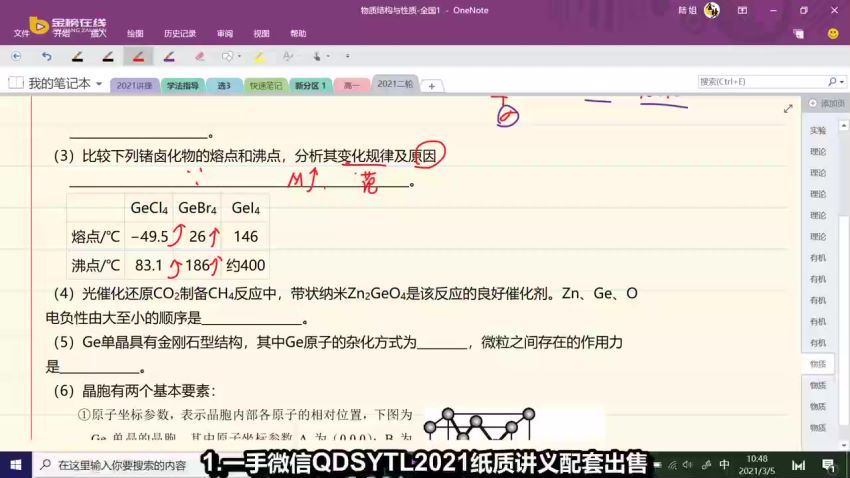
Task: Open the network Wi-Fi tray icon
Action: (673, 465)
